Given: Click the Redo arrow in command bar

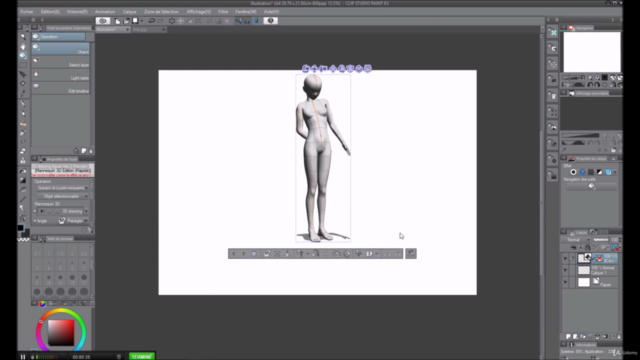Looking at the screenshot, I should tap(160, 21).
